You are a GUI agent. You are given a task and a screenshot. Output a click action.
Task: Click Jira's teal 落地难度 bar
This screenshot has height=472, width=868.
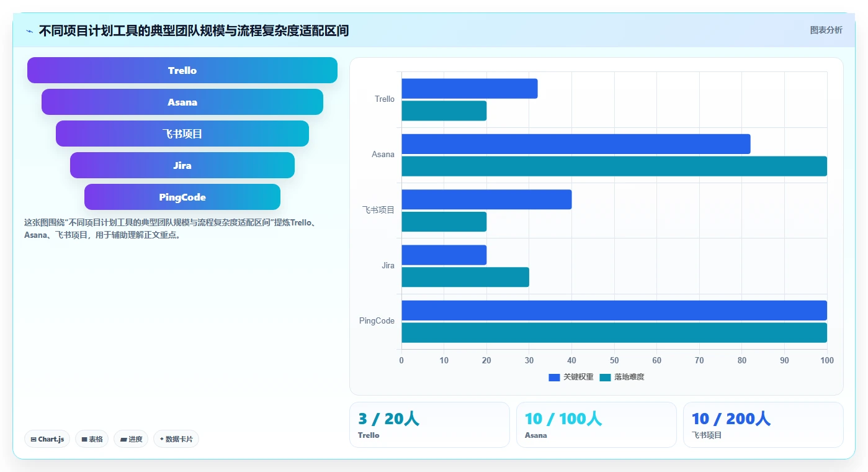(x=465, y=277)
